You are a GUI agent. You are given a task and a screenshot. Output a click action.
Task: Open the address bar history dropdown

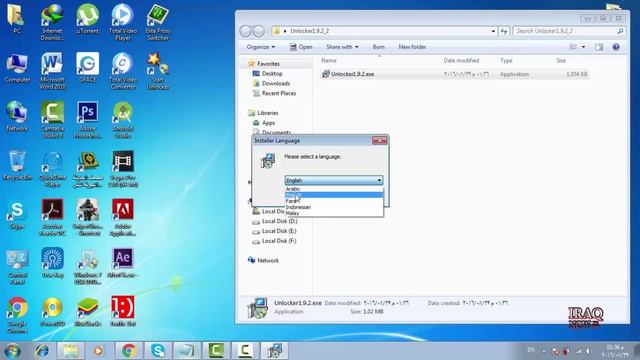(493, 31)
